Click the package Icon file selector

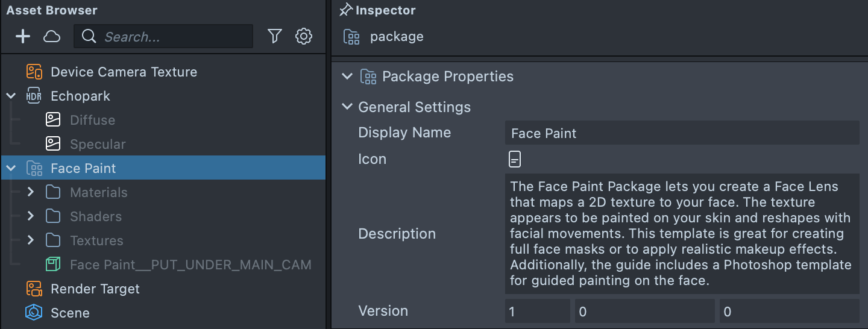[514, 159]
